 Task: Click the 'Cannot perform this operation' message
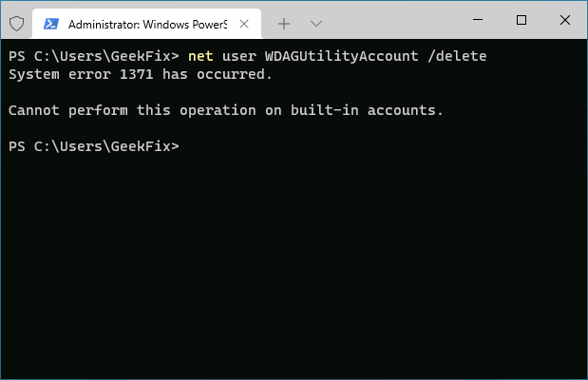click(x=132, y=110)
